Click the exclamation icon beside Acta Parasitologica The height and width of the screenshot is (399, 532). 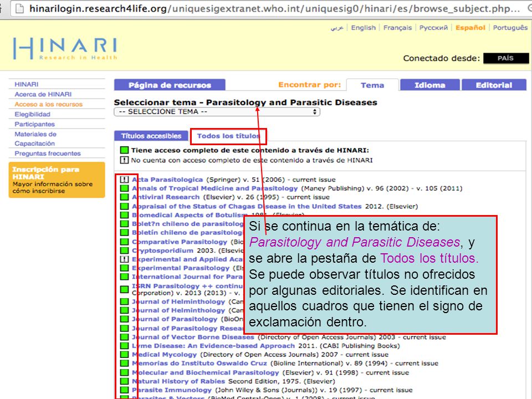click(x=125, y=180)
